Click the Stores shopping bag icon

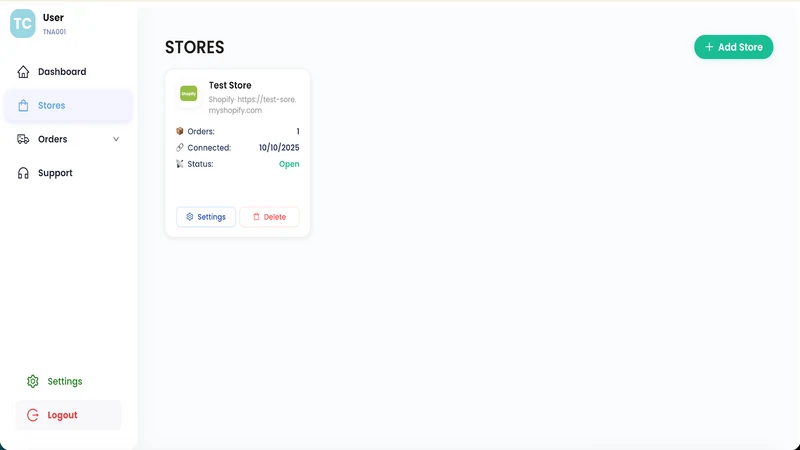pos(23,106)
